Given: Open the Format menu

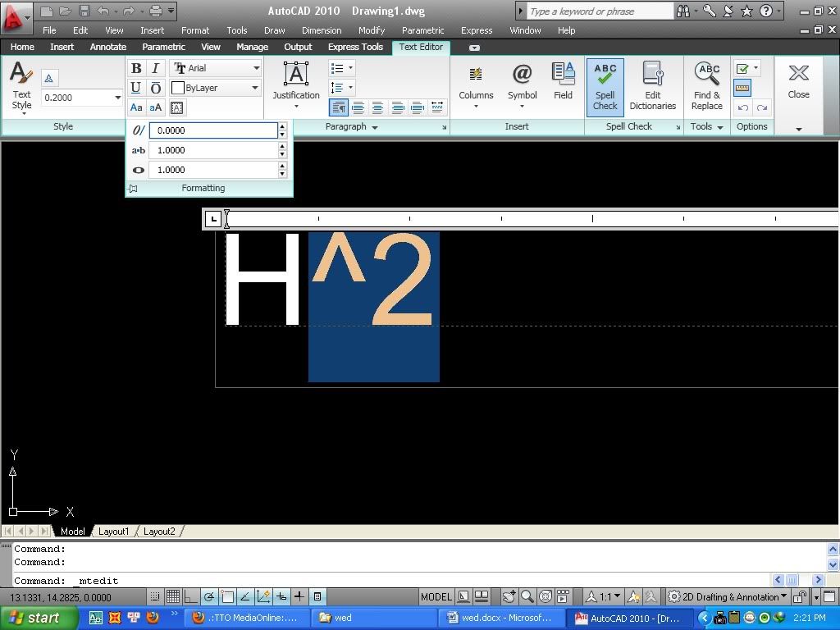Looking at the screenshot, I should [x=195, y=30].
